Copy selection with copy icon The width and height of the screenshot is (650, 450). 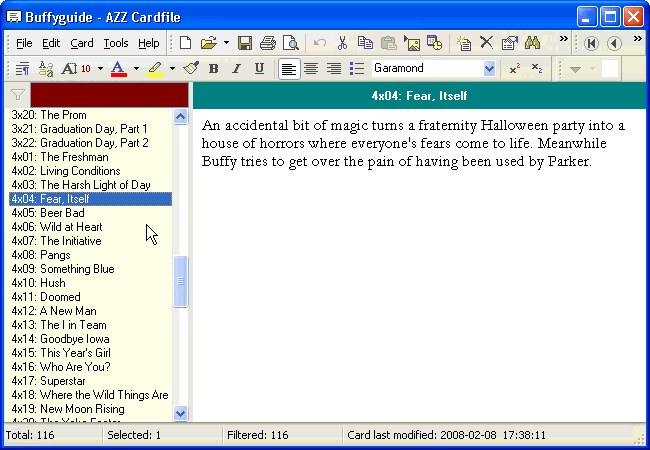point(365,43)
